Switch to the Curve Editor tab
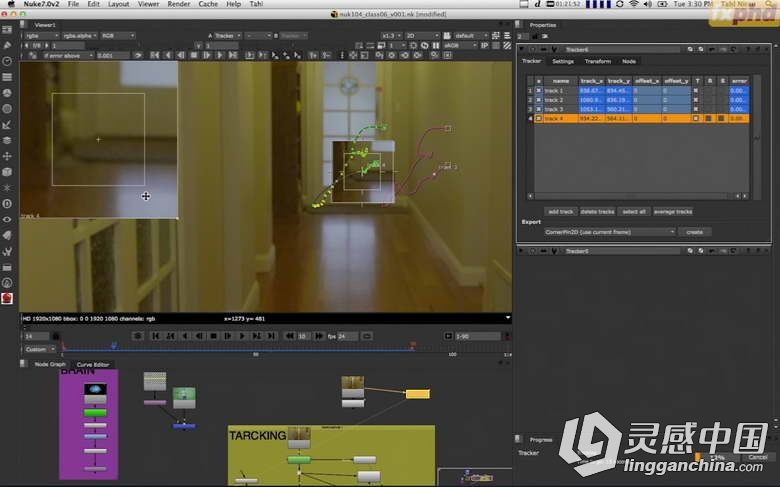Viewport: 780px width, 487px height. pos(93,365)
